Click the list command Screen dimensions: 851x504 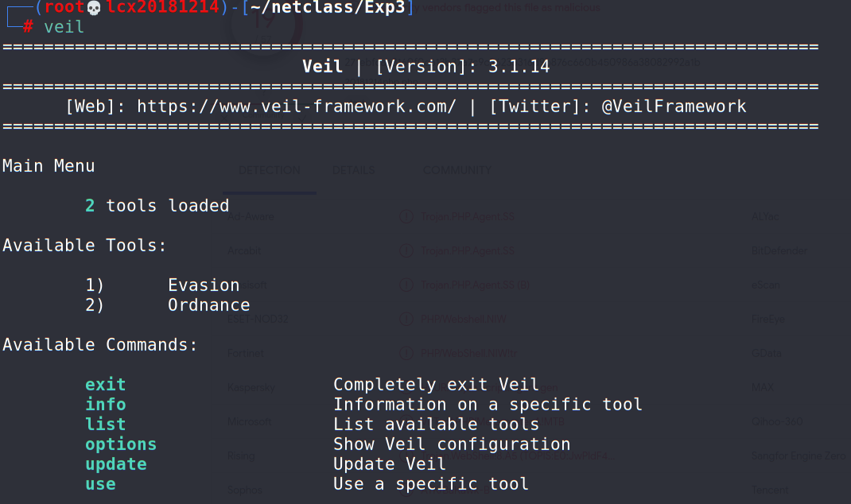(105, 425)
